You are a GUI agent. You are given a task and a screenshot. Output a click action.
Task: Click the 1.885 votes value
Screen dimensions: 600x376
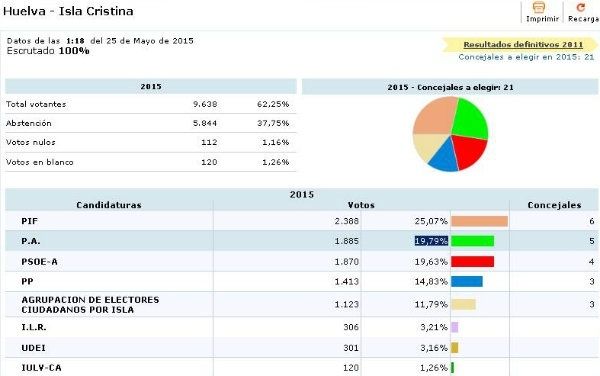pyautogui.click(x=347, y=241)
